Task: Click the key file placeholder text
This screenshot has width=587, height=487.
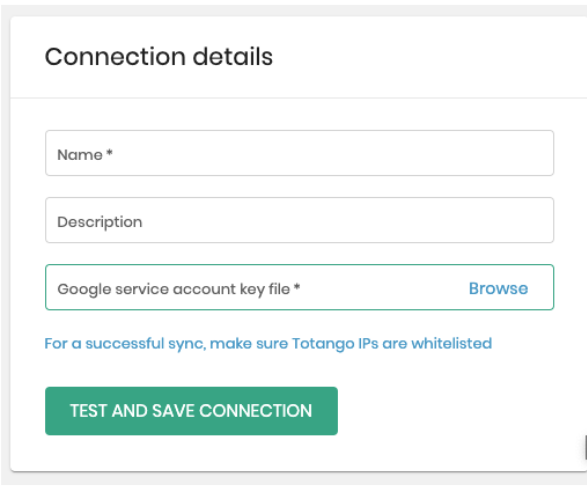Action: [179, 289]
